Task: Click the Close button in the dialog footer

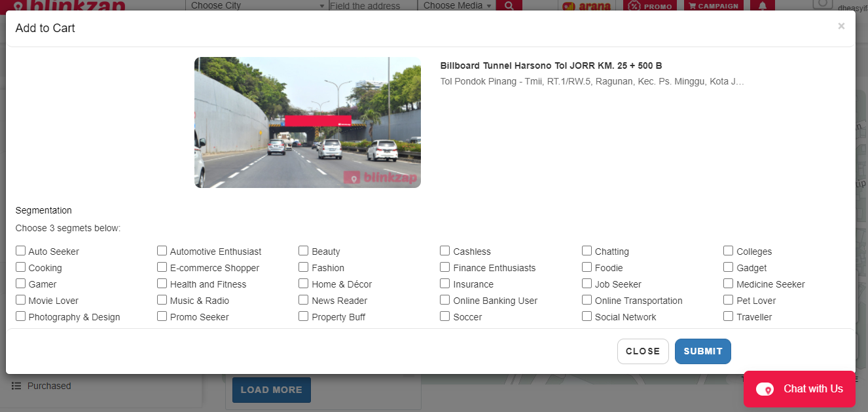Action: click(643, 351)
